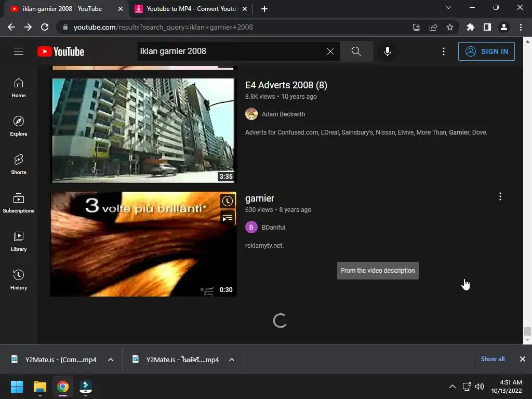Open the Windows Start menu
This screenshot has height=399, width=532.
[x=17, y=387]
